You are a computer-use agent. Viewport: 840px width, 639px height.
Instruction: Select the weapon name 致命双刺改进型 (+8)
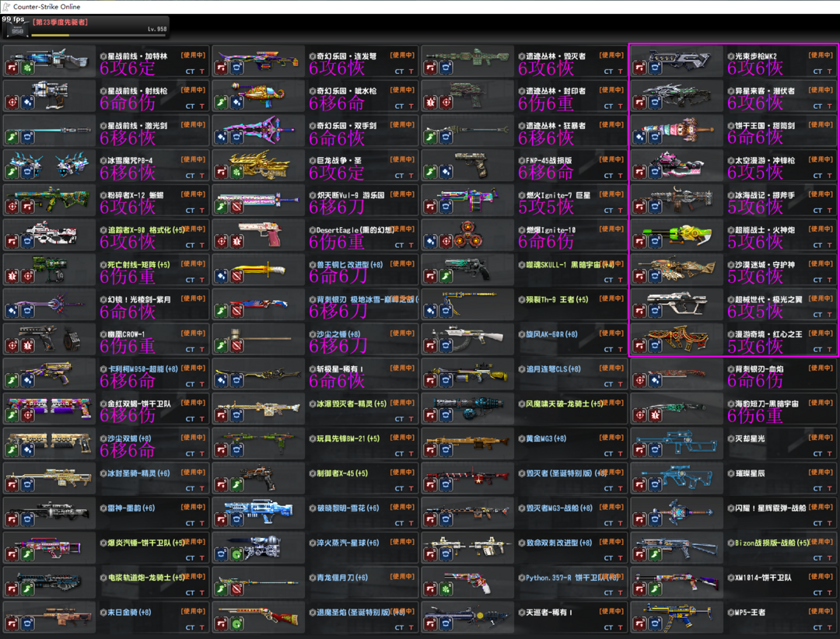tap(559, 543)
